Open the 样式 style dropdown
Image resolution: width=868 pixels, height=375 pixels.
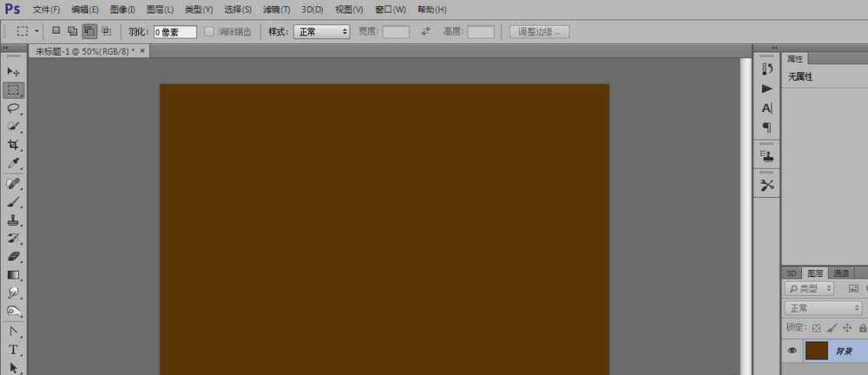pos(321,31)
